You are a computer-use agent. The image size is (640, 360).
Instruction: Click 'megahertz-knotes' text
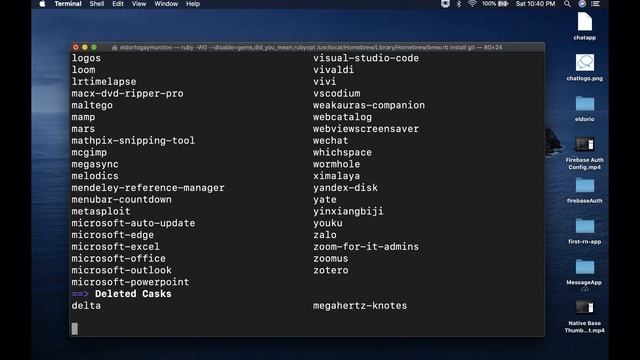[360, 306]
